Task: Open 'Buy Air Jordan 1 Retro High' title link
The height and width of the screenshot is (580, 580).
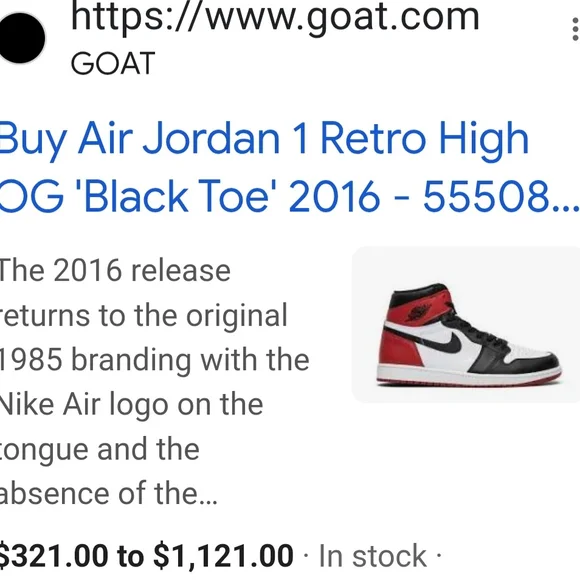Action: pos(264,140)
